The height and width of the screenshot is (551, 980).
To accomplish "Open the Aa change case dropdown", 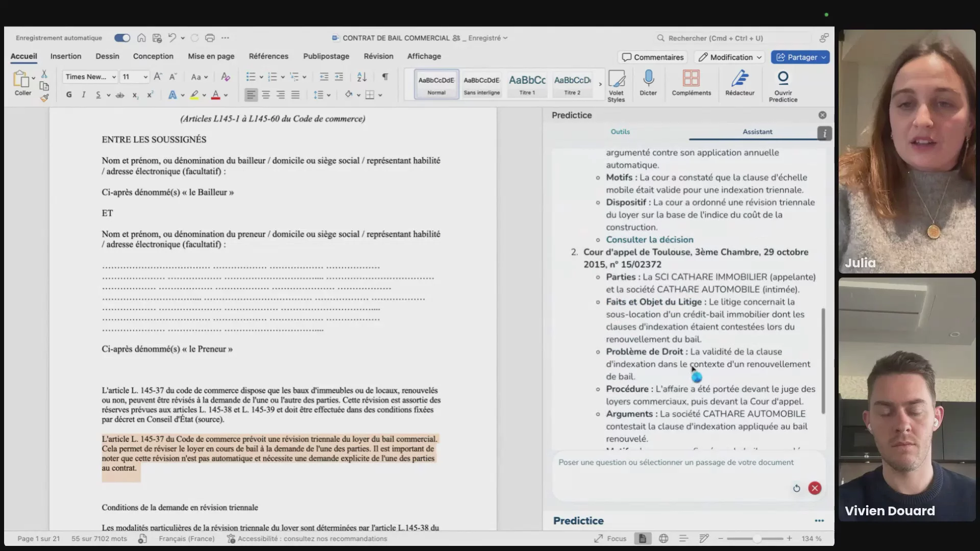I will (x=199, y=77).
